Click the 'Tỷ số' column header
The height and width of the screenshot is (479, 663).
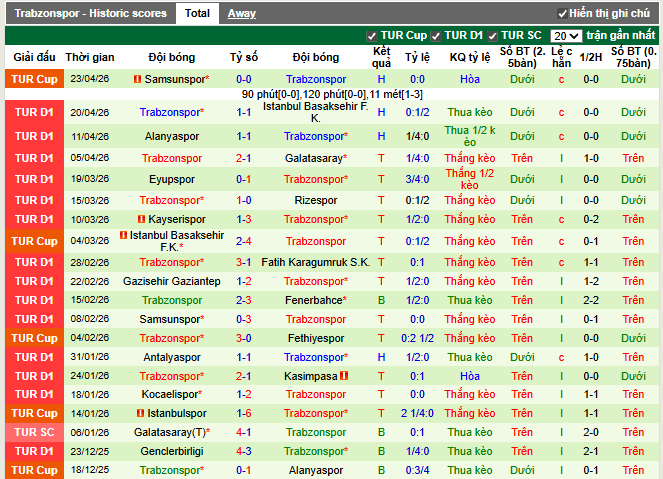tap(243, 57)
